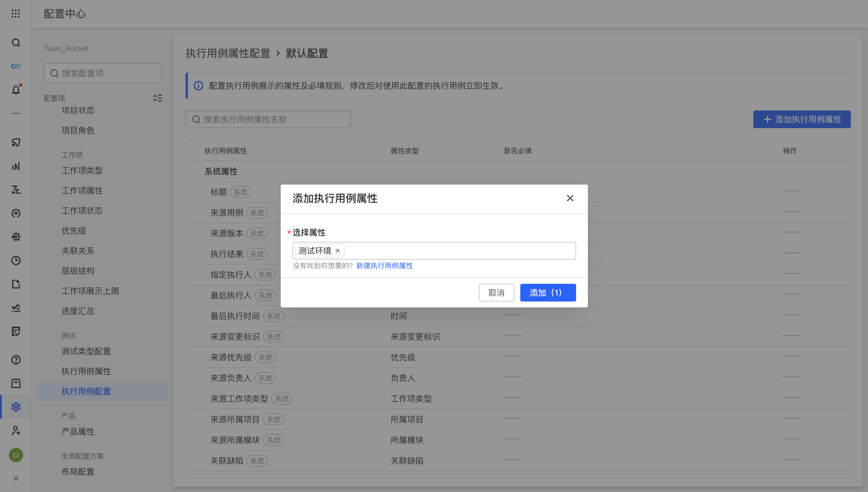Open notifications bell icon
Viewport: 868px width, 492px height.
coord(16,90)
